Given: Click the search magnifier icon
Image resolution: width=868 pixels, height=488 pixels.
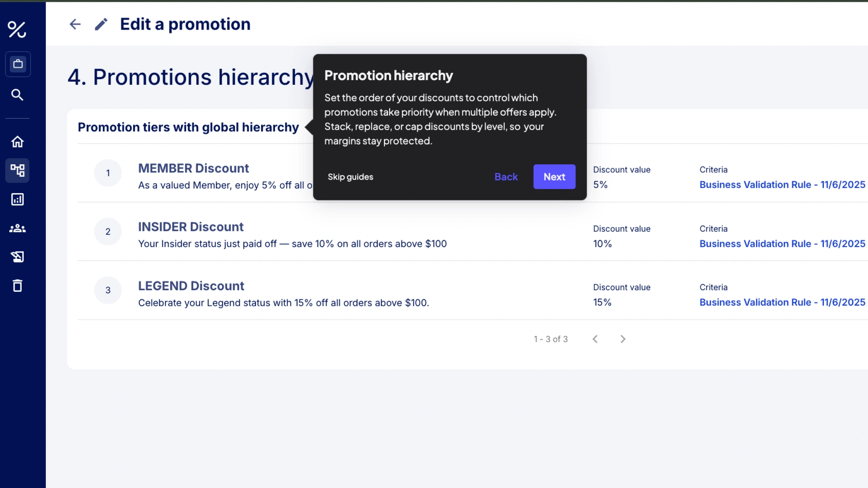Looking at the screenshot, I should click(x=17, y=94).
